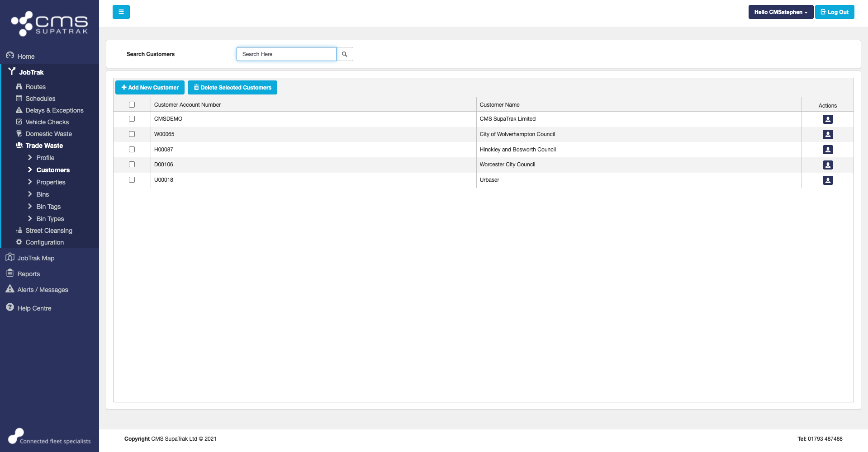Click the hamburger menu toggle icon
868x452 pixels.
121,12
